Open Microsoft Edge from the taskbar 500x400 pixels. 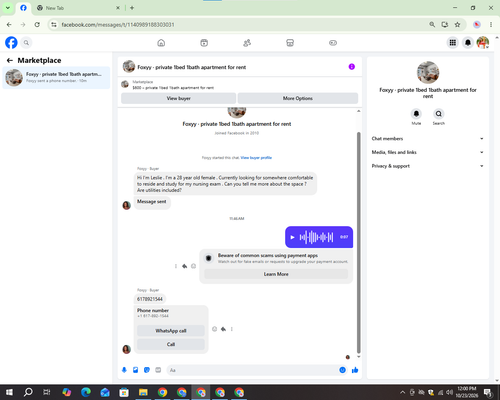(x=86, y=392)
